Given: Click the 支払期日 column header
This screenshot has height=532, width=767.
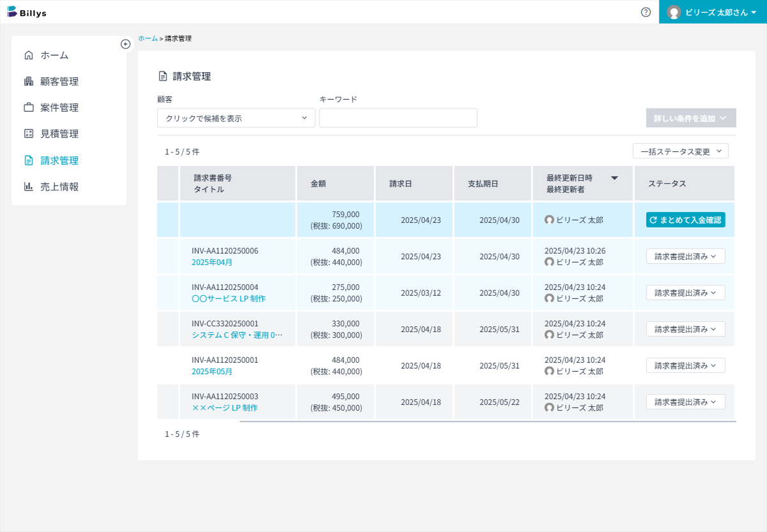Looking at the screenshot, I should [493, 184].
